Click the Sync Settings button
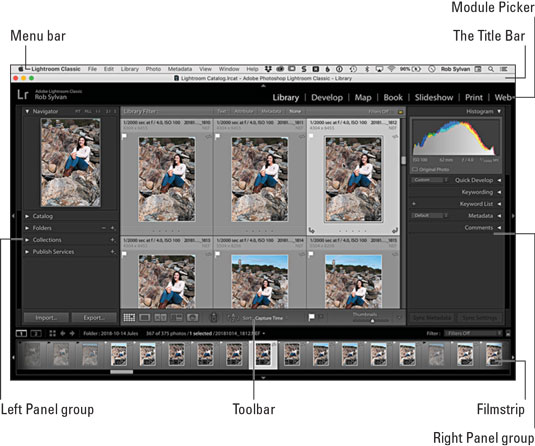 click(479, 318)
